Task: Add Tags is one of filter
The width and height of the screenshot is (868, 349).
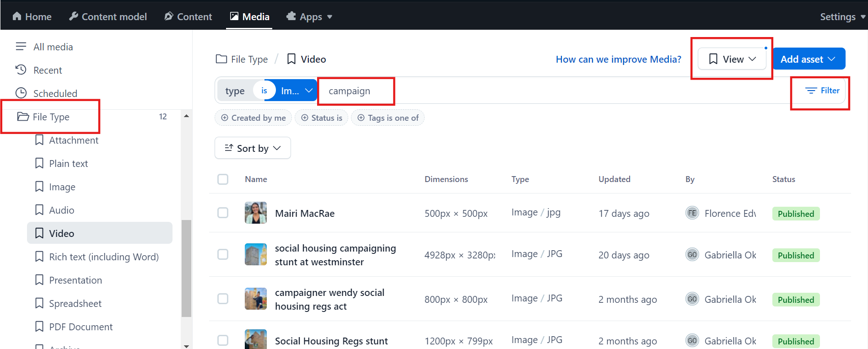Action: click(x=388, y=118)
